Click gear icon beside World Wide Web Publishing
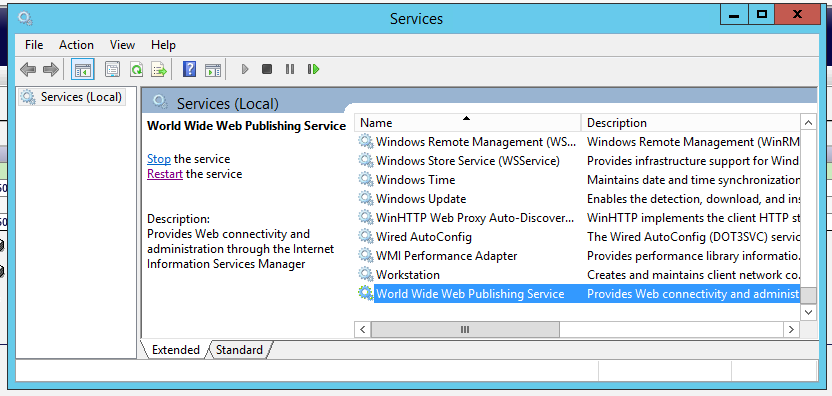 click(x=366, y=294)
